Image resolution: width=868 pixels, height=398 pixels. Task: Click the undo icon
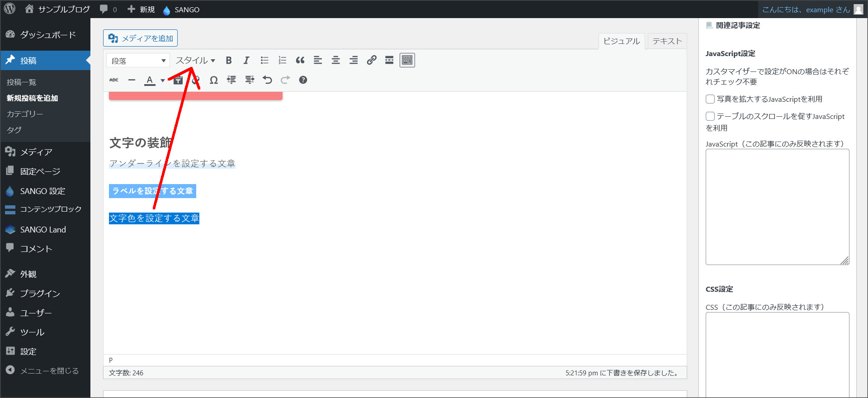(x=267, y=80)
